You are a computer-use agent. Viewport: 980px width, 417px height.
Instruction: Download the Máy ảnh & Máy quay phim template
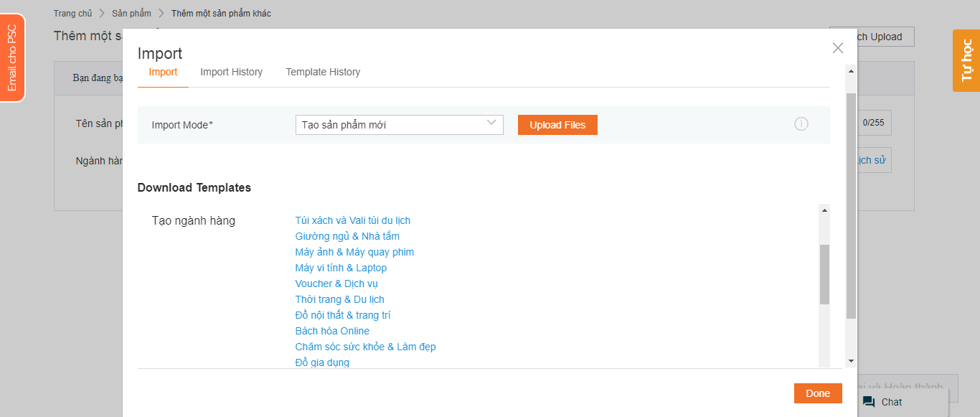point(354,252)
